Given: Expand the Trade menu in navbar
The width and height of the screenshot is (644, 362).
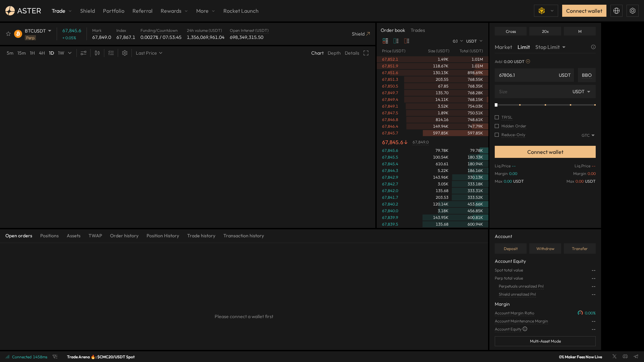Looking at the screenshot, I should tap(62, 11).
